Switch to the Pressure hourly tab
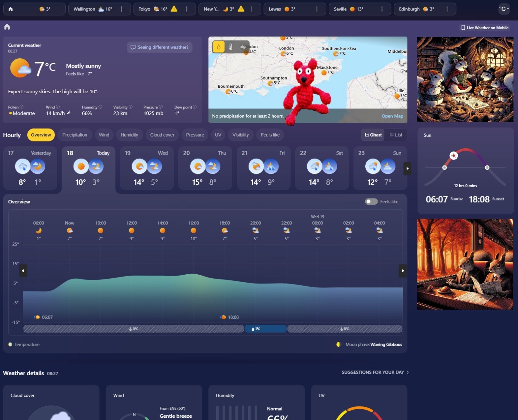The width and height of the screenshot is (518, 420). click(195, 135)
